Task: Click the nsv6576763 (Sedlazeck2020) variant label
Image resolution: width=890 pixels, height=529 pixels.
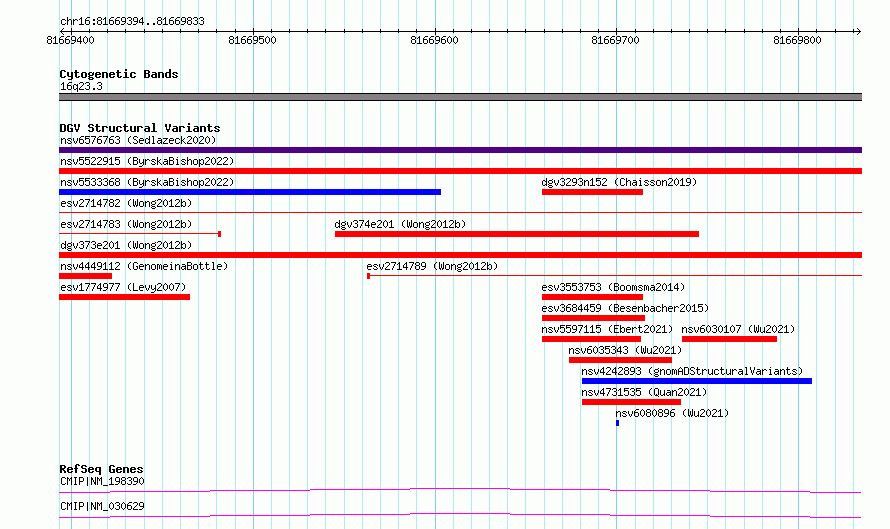Action: [x=138, y=140]
